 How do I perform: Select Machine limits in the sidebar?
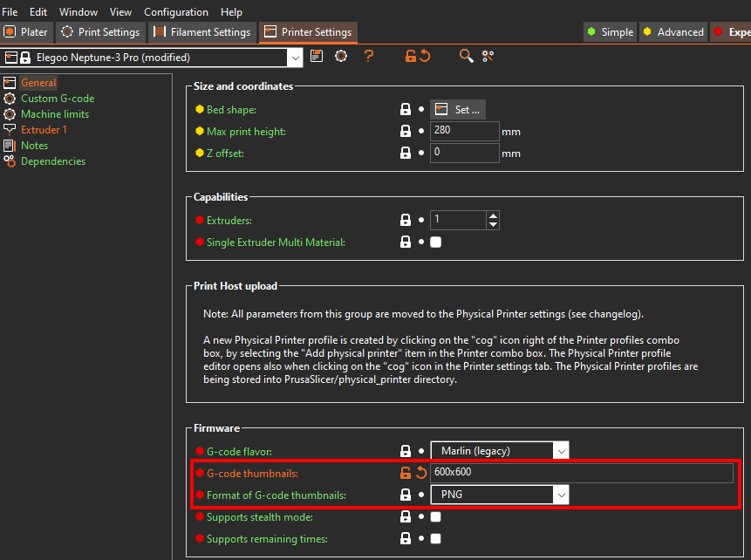point(54,114)
